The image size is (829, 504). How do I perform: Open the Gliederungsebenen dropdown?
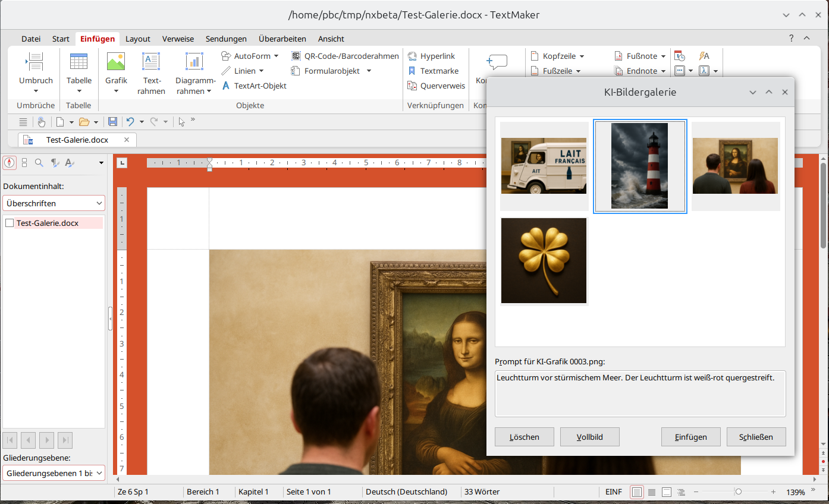coord(54,473)
